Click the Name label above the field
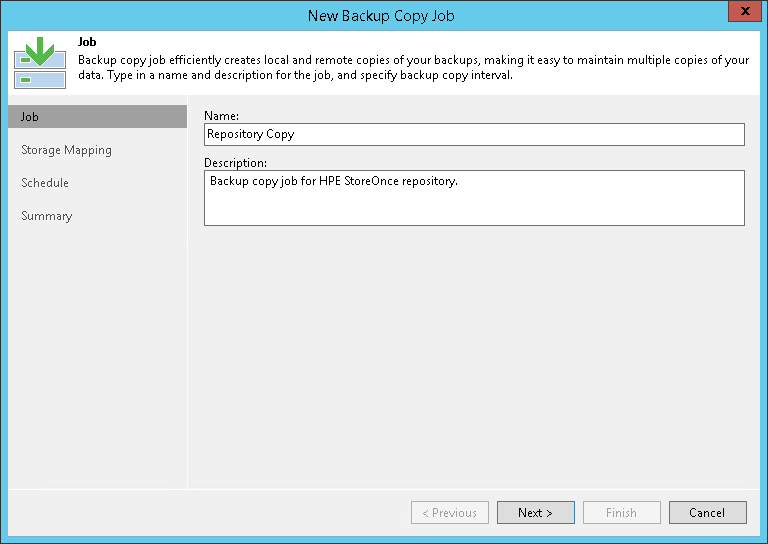Screen dimensions: 768x544 pos(221,116)
